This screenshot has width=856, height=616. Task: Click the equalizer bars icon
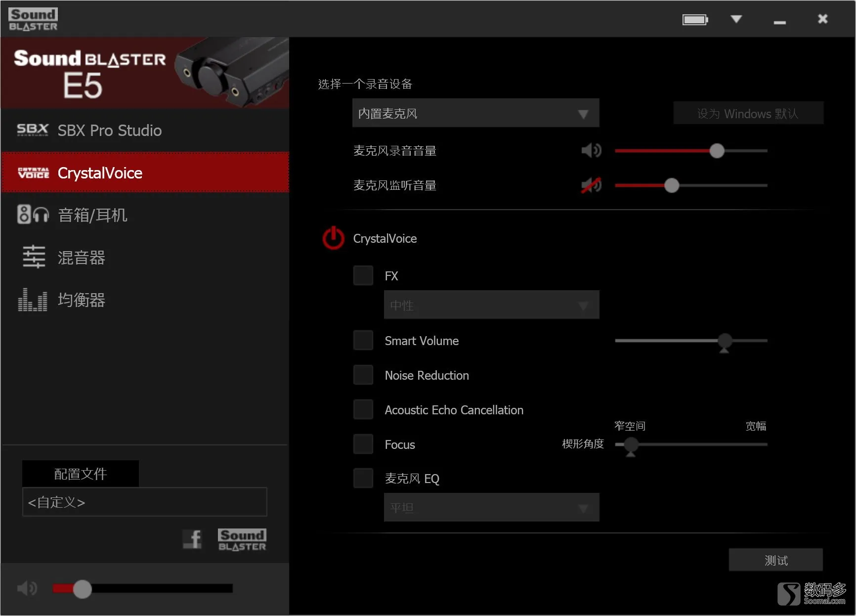(33, 300)
